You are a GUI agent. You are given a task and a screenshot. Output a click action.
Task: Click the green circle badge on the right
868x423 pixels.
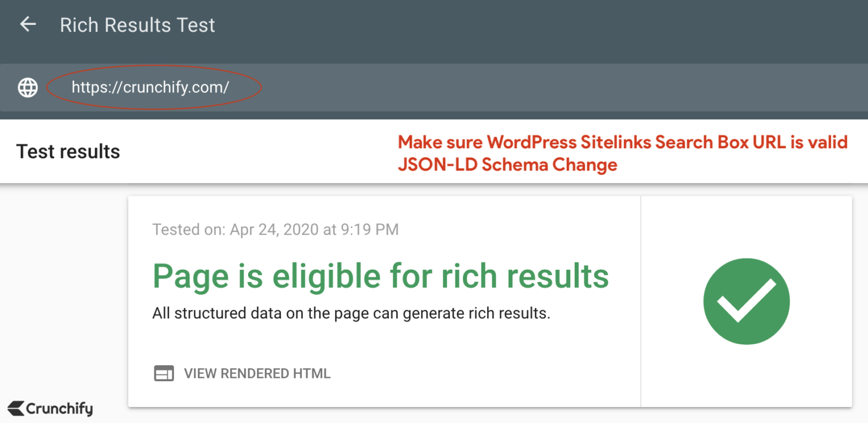746,301
